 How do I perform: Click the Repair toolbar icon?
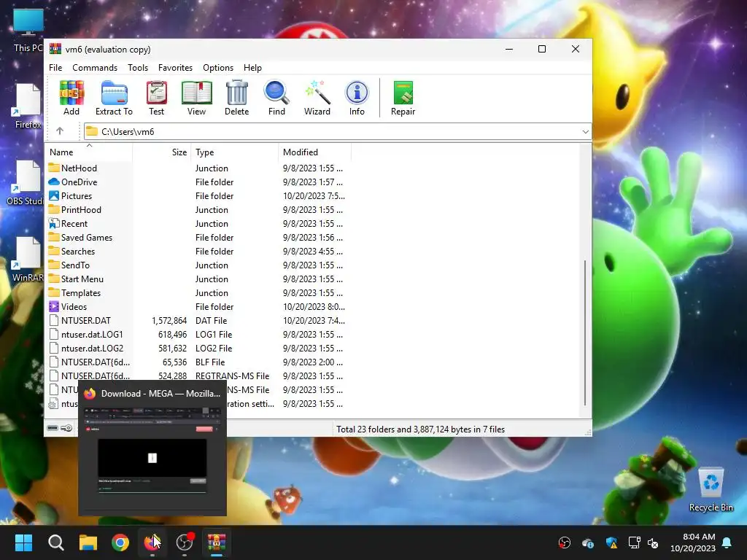click(403, 98)
